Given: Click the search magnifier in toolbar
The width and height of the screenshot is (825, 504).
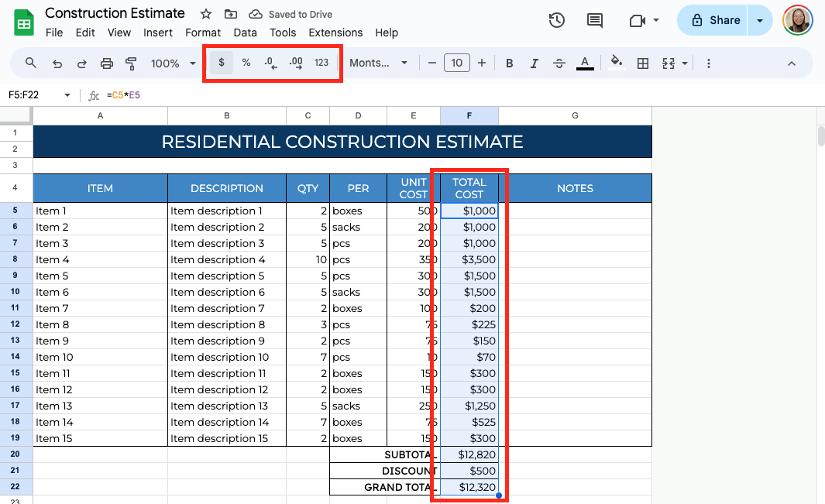Looking at the screenshot, I should [31, 63].
